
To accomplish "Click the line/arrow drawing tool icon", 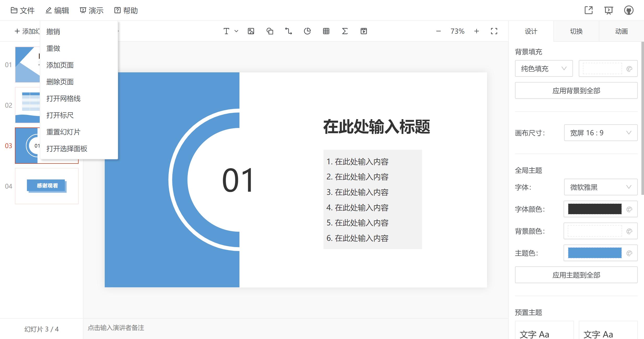I will (x=289, y=31).
